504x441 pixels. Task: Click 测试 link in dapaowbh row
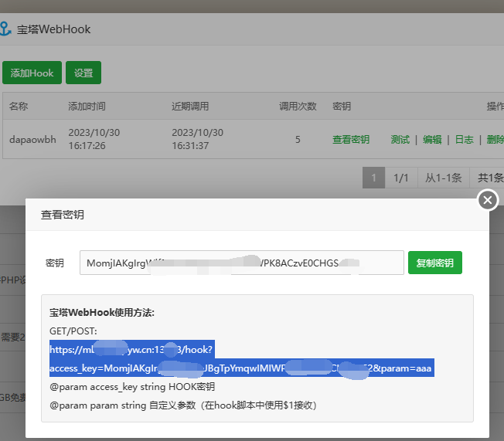[400, 139]
